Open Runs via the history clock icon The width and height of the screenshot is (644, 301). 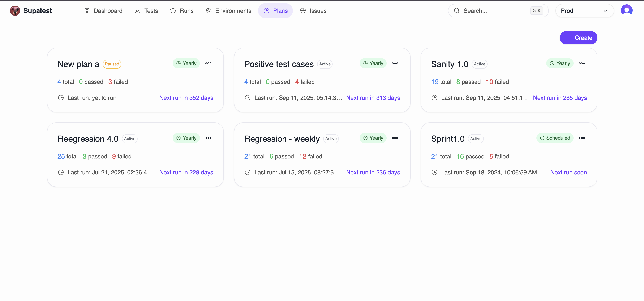[173, 11]
